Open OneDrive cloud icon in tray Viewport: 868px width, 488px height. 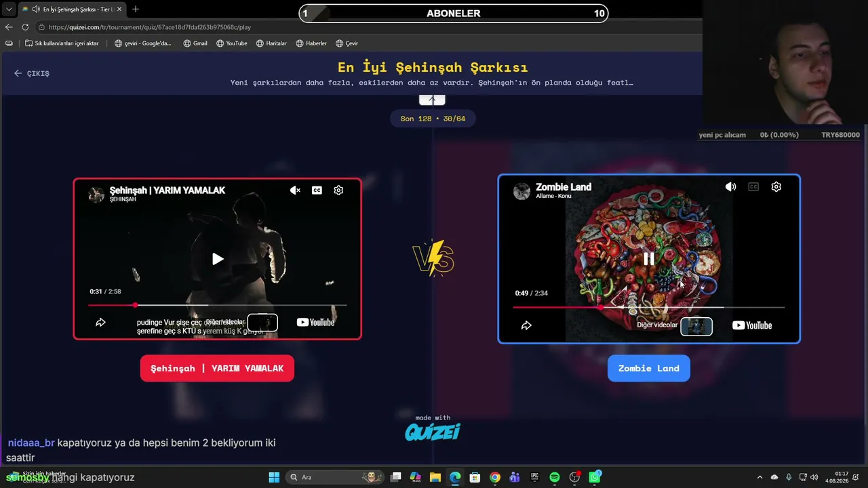(x=774, y=477)
